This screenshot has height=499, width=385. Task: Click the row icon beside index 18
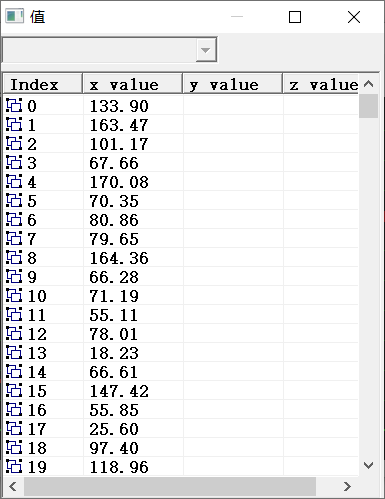[x=14, y=447]
